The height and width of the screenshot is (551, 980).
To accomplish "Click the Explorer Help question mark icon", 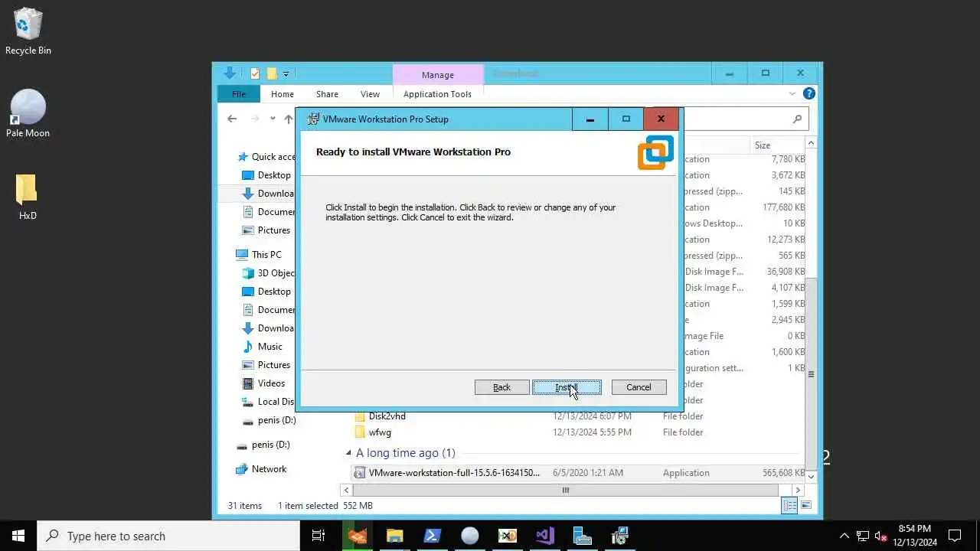I will coord(809,93).
